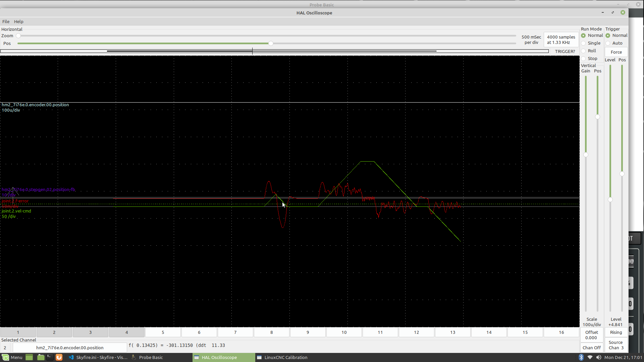Image resolution: width=644 pixels, height=362 pixels.
Task: Select channel 16 button
Action: [561, 332]
